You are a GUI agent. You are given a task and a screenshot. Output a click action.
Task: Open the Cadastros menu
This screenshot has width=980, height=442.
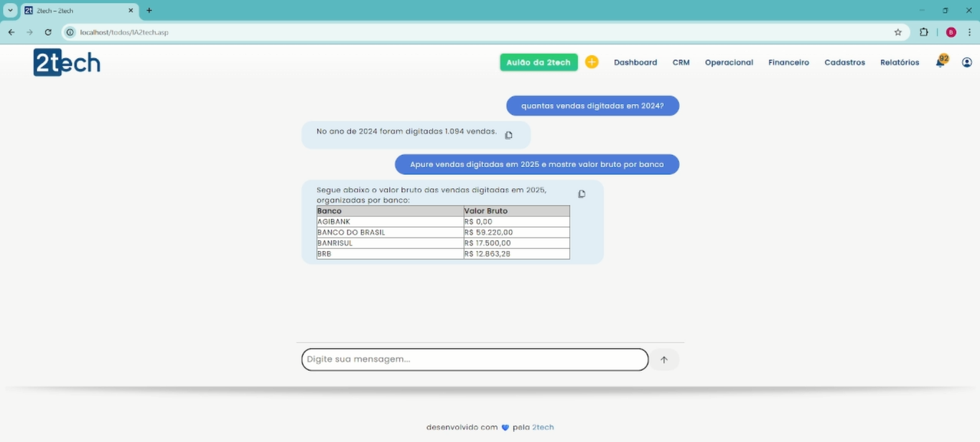[844, 62]
